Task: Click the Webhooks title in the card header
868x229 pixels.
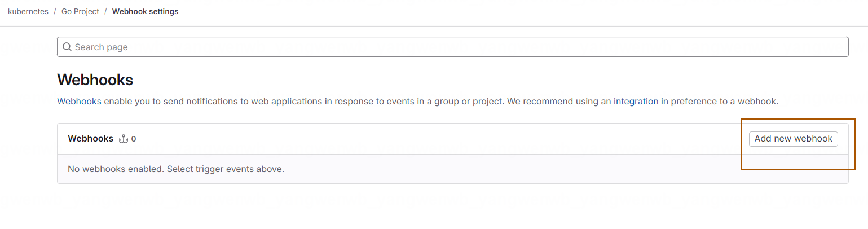Action: click(90, 139)
